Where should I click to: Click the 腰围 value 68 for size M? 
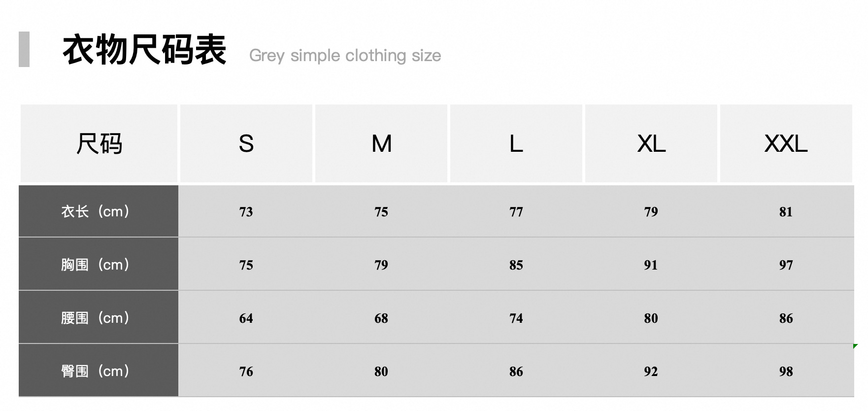click(381, 318)
